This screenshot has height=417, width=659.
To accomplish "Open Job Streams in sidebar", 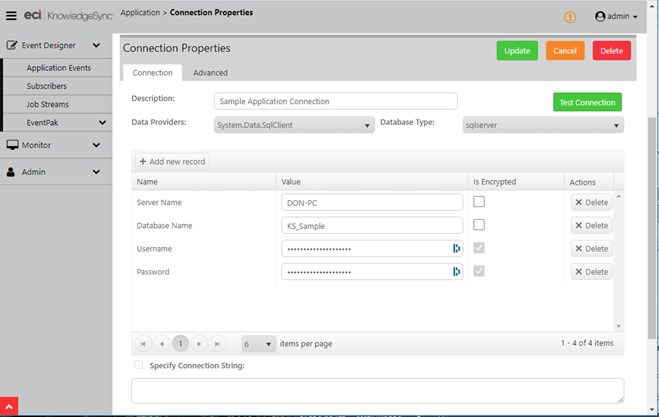I will pos(47,104).
